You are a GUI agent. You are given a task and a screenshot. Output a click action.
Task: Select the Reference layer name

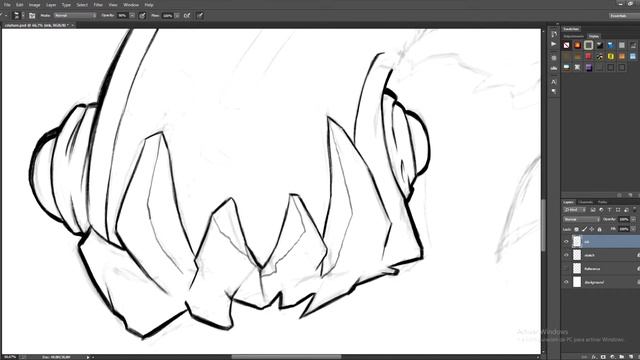click(x=592, y=269)
